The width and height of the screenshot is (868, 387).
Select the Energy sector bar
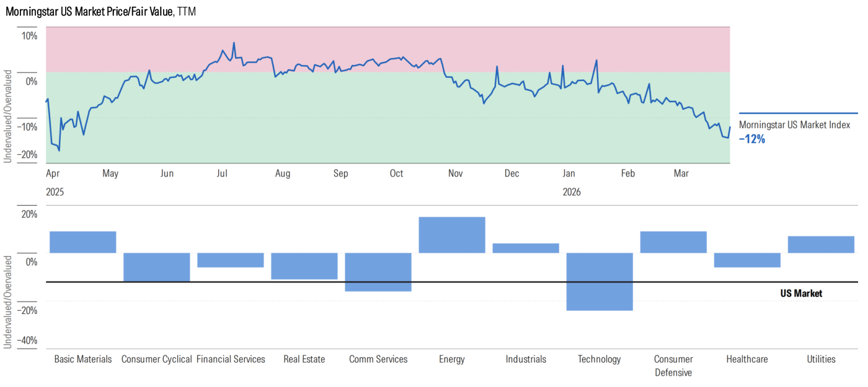[x=452, y=235]
